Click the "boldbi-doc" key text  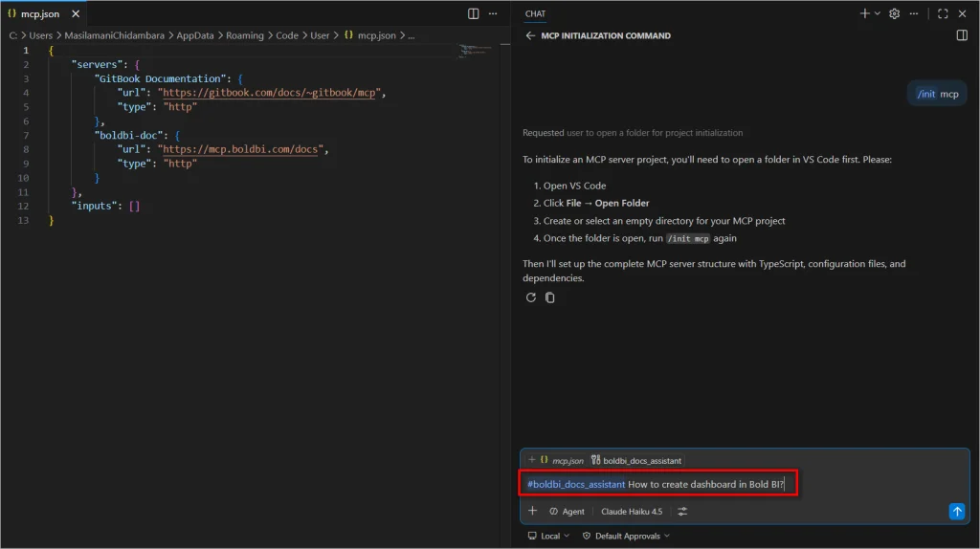(129, 135)
